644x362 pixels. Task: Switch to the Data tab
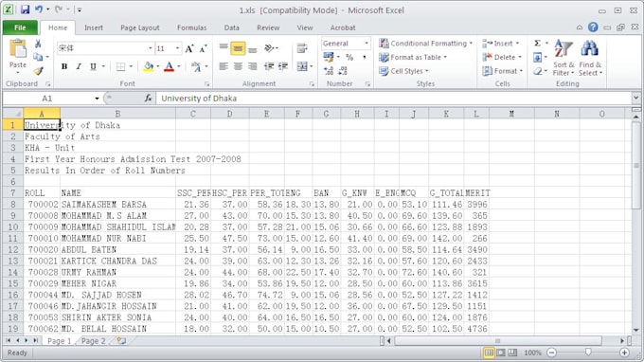[x=232, y=27]
